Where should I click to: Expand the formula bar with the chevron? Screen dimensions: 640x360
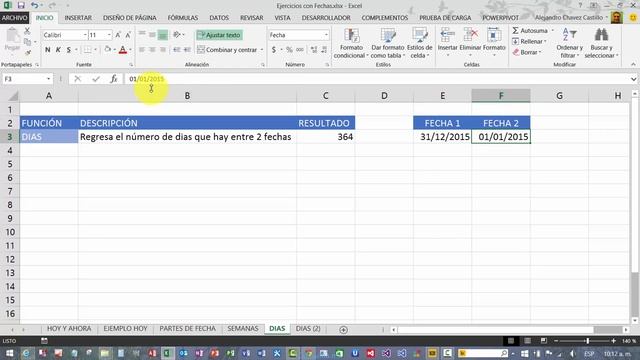pyautogui.click(x=633, y=79)
